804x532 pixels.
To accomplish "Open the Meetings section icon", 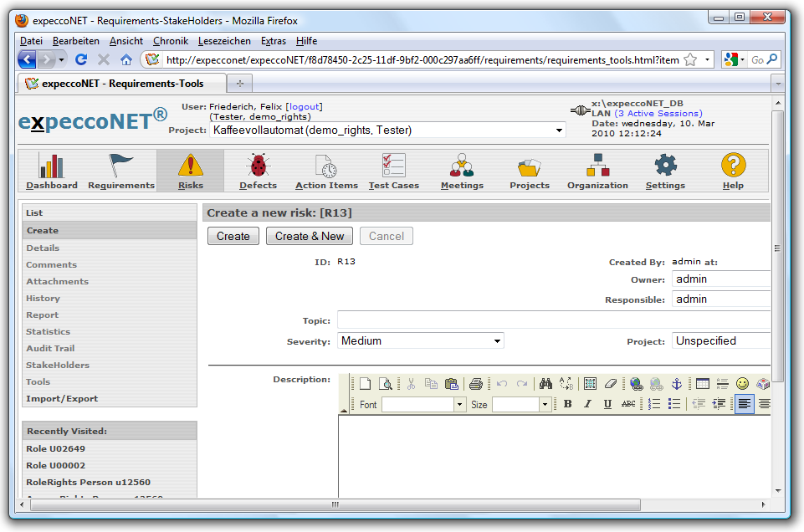I will click(462, 166).
